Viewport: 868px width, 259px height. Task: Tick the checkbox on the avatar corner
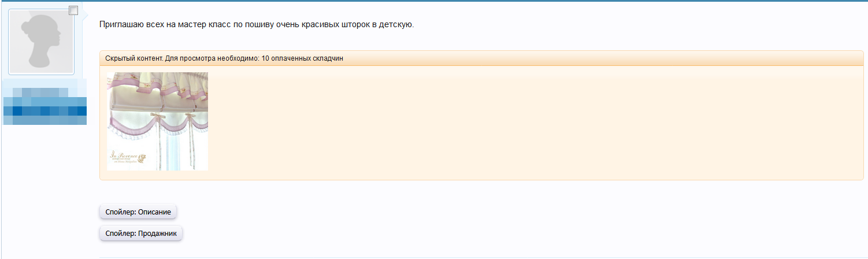73,10
